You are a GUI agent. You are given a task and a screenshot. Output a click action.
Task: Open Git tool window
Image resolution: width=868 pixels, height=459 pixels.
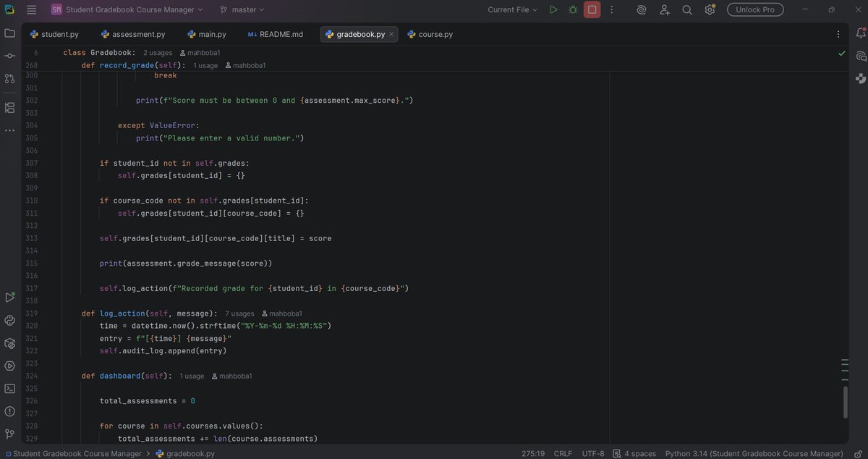(x=9, y=434)
